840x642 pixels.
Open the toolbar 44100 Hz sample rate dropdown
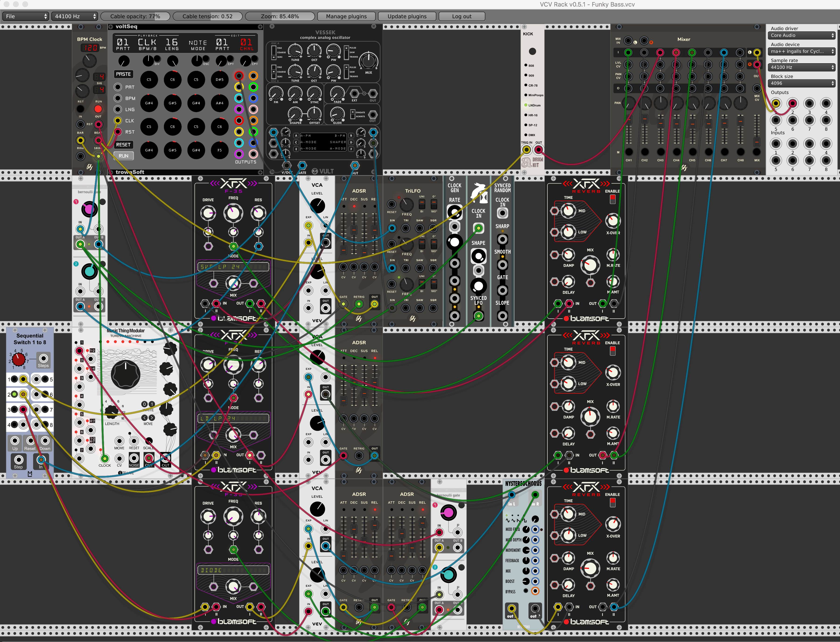coord(74,16)
